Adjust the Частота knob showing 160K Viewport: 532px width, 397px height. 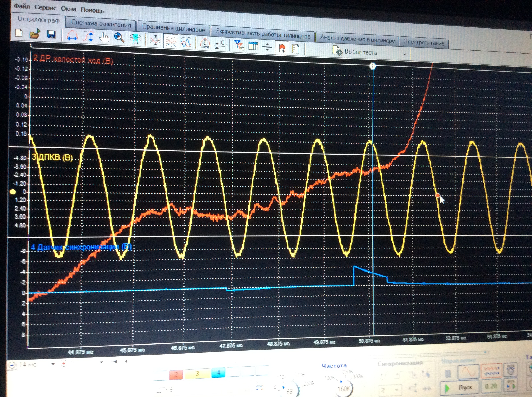[x=343, y=389]
